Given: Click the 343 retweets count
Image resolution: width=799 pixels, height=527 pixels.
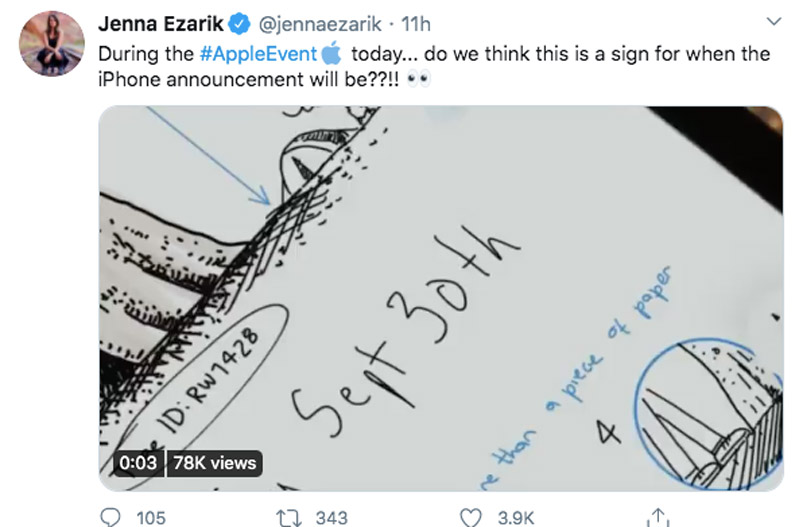Looking at the screenshot, I should click(331, 517).
